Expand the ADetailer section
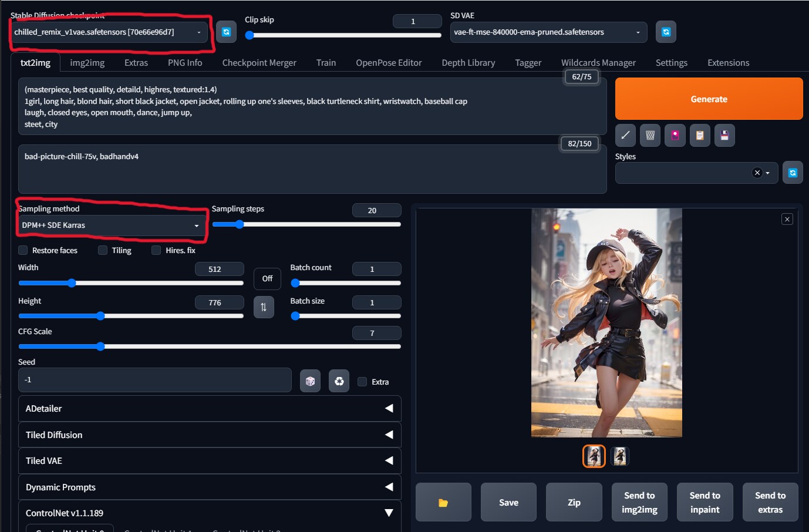Image resolution: width=809 pixels, height=532 pixels. coord(210,409)
